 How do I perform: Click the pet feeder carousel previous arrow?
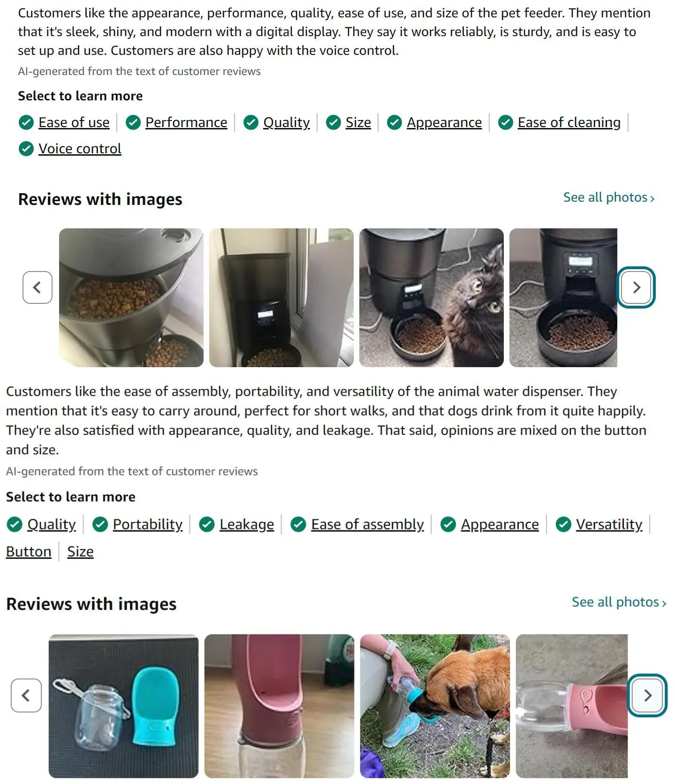38,287
